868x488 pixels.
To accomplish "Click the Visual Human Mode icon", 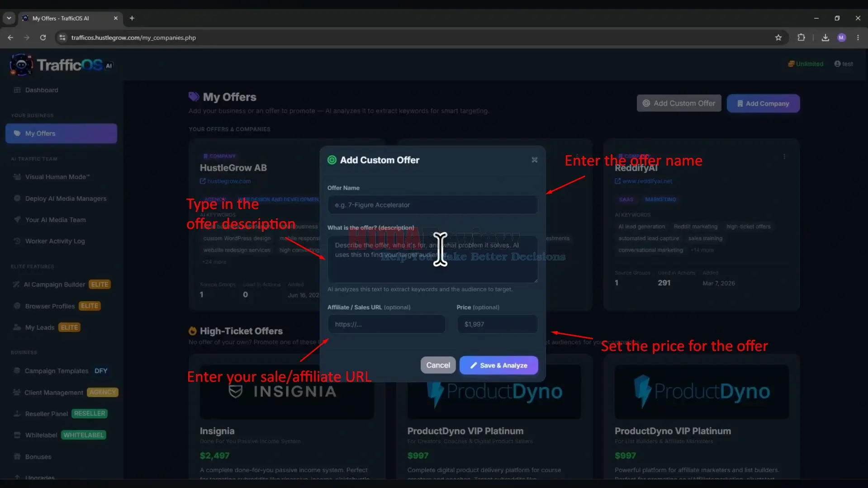I will pyautogui.click(x=17, y=177).
